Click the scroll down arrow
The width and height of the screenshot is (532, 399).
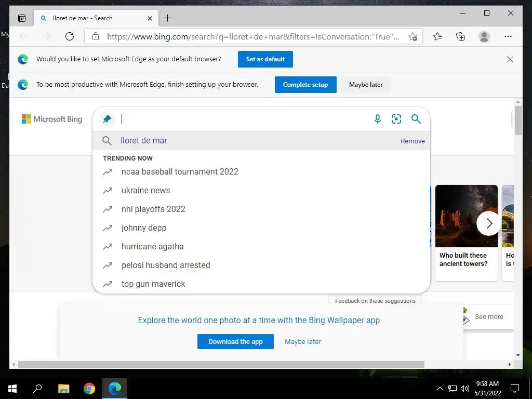(518, 355)
